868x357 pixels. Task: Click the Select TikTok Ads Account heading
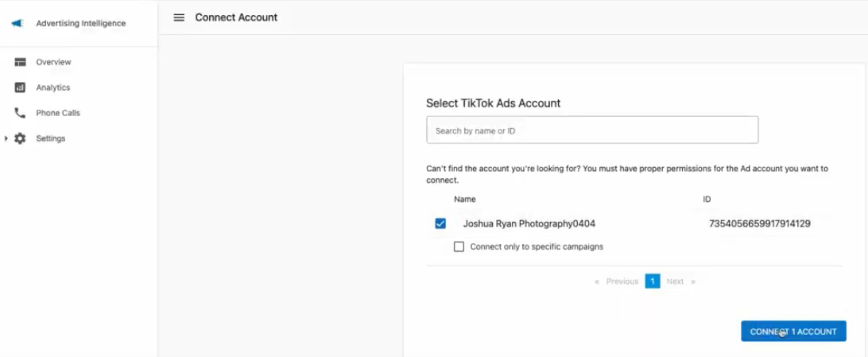(494, 103)
